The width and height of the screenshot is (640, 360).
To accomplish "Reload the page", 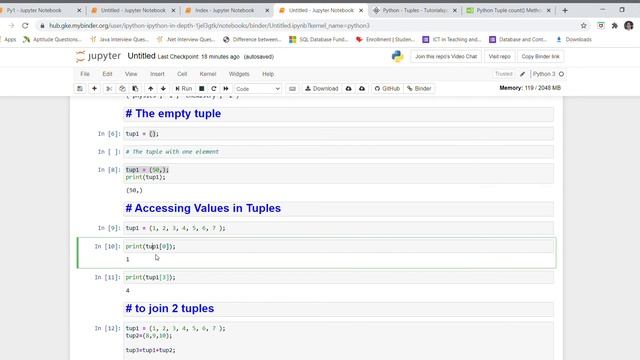I will point(25,26).
